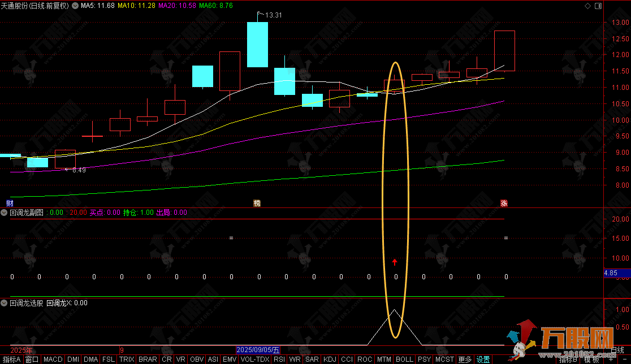This screenshot has height=364, width=631.
Task: Select the 窗口 tab
Action: click(32, 359)
